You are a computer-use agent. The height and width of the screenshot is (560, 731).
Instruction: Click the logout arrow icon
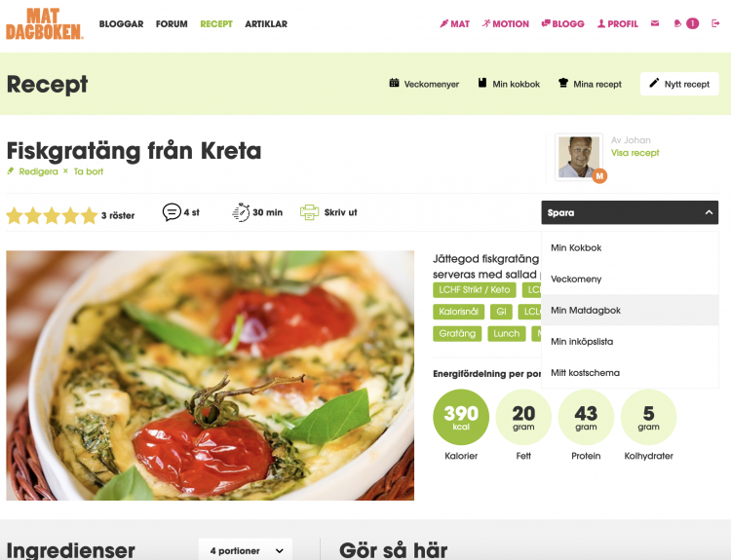pos(715,23)
